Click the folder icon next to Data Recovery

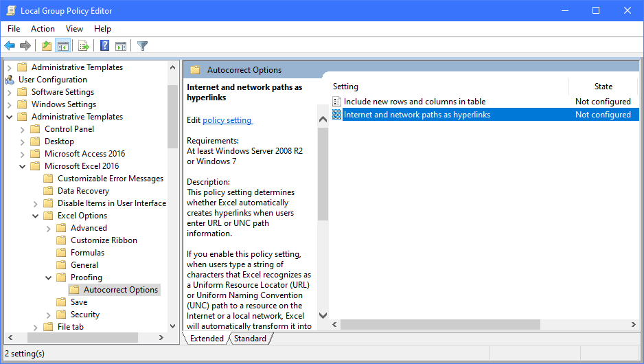49,191
